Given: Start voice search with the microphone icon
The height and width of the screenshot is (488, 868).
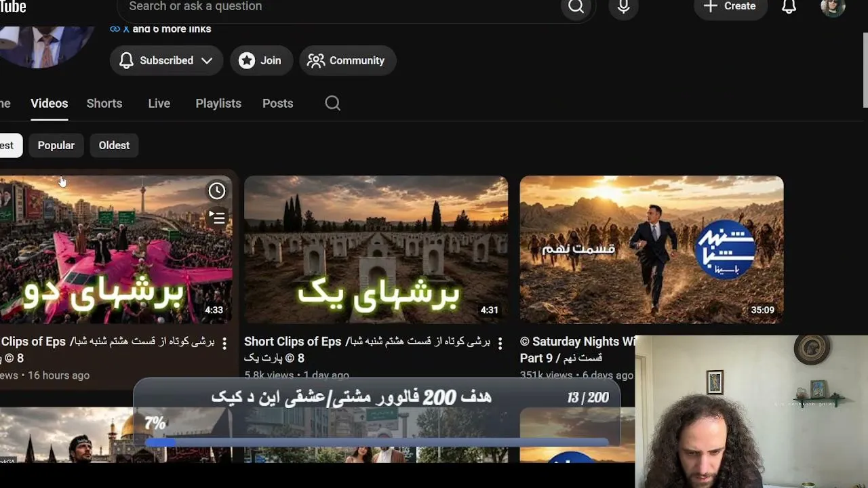Looking at the screenshot, I should tap(624, 7).
